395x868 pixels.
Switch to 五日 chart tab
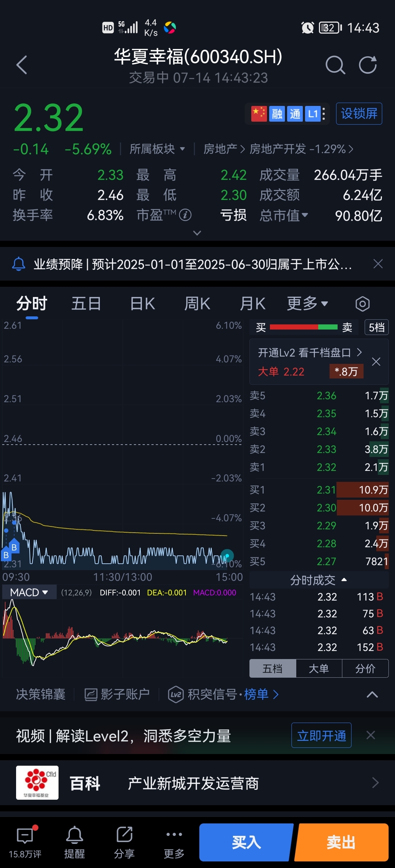pos(86,304)
